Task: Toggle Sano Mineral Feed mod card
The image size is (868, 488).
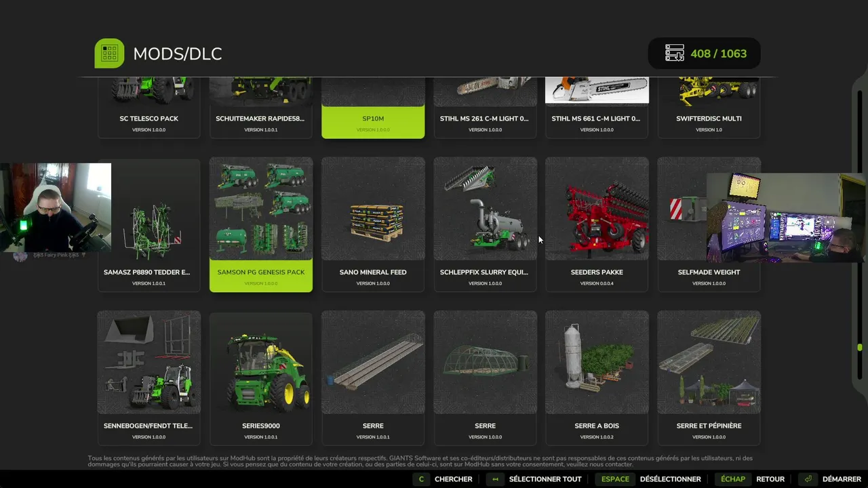Action: (x=373, y=224)
